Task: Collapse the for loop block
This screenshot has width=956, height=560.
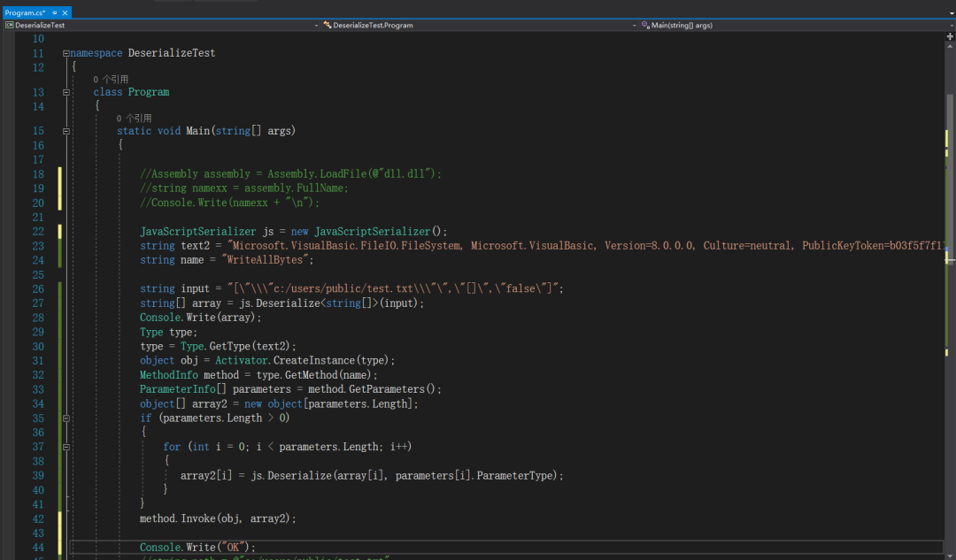Action: point(66,448)
